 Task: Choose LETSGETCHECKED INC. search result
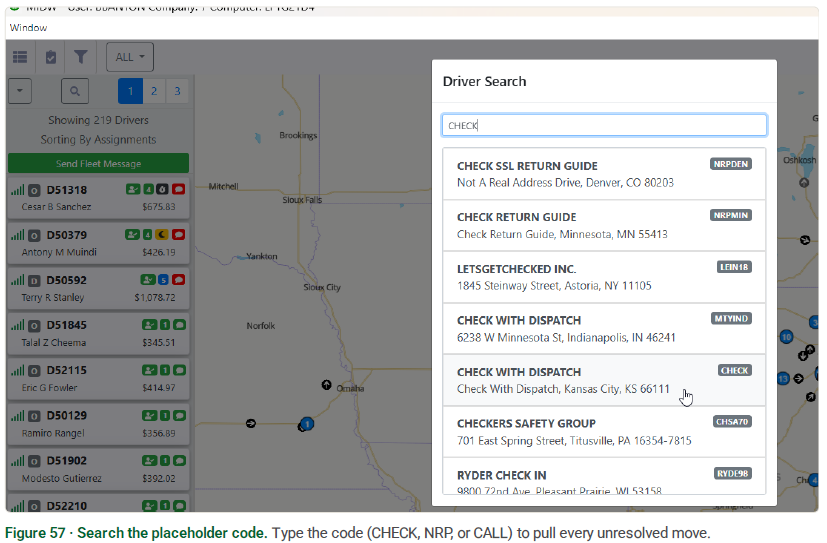pos(604,277)
